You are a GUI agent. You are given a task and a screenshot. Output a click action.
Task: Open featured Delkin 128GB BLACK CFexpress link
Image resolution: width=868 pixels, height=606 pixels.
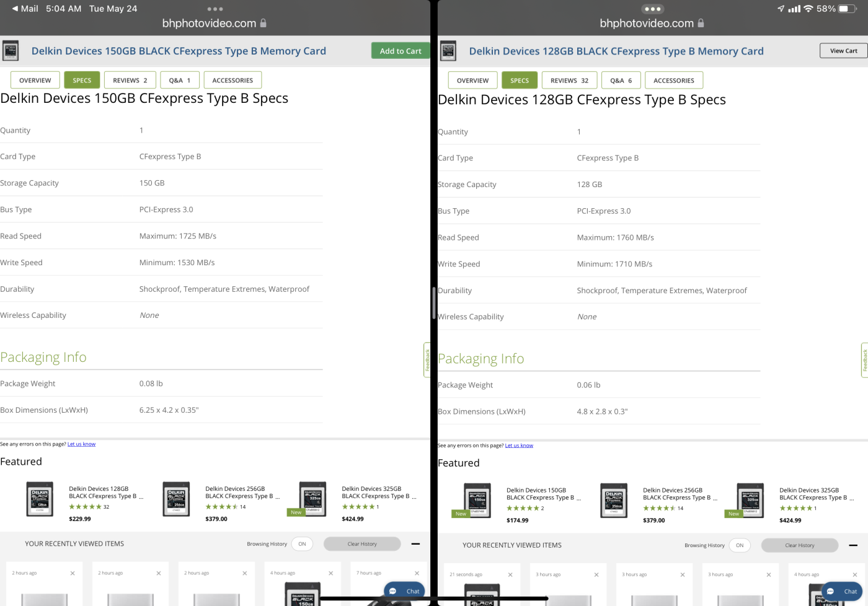[106, 493]
